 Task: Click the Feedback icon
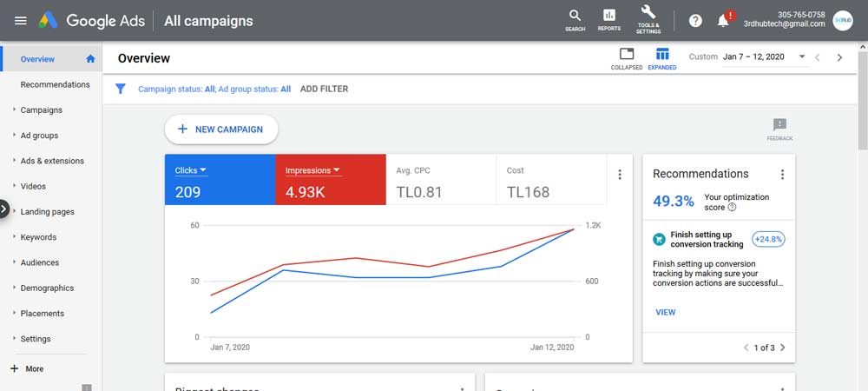coord(779,129)
